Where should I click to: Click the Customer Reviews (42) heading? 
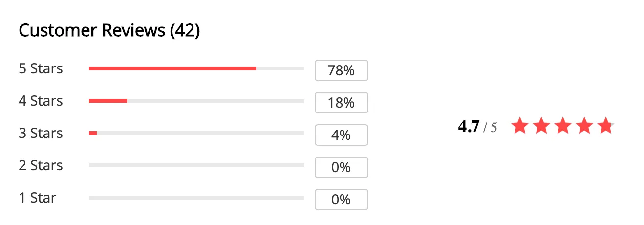tap(109, 31)
